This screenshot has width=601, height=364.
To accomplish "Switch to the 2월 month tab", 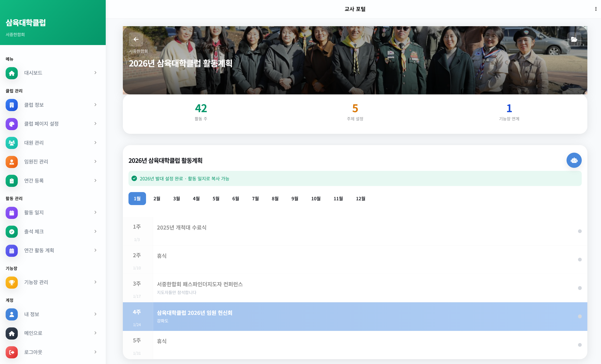I will coord(157,198).
